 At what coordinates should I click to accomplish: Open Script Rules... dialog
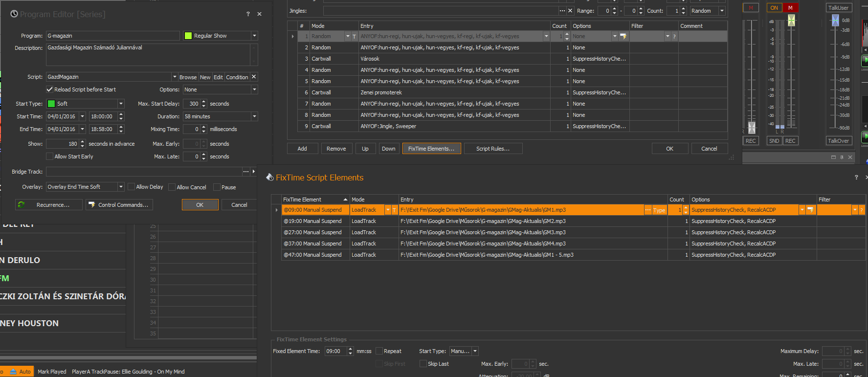tap(493, 149)
